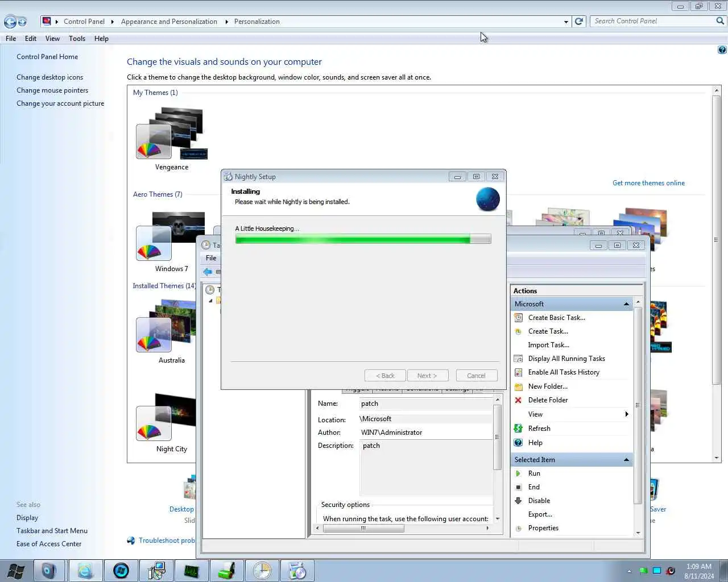Click the Task Scheduler clock taskbar icon
This screenshot has width=728, height=582.
(x=262, y=571)
